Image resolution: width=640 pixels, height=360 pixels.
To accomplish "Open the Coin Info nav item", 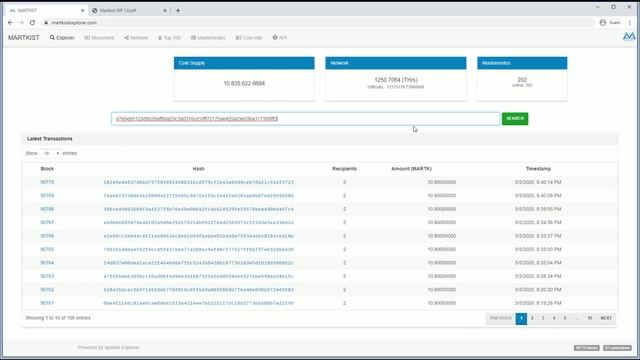I will coord(249,38).
